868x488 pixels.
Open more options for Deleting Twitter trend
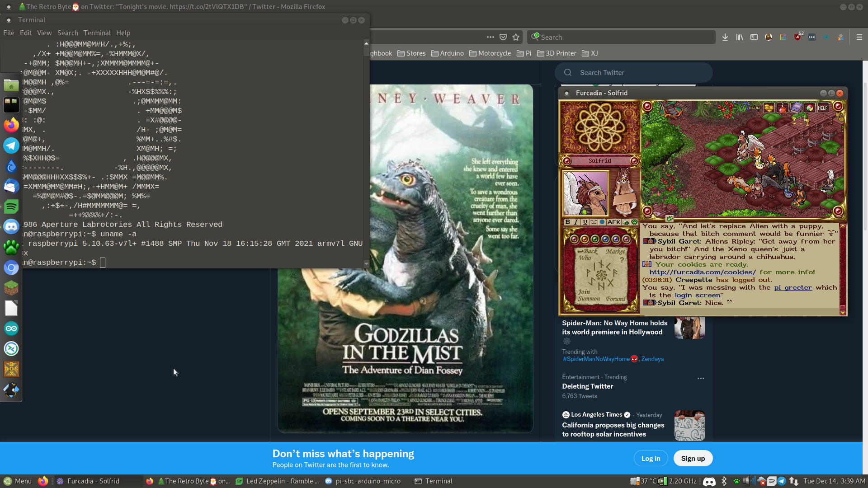pyautogui.click(x=701, y=379)
